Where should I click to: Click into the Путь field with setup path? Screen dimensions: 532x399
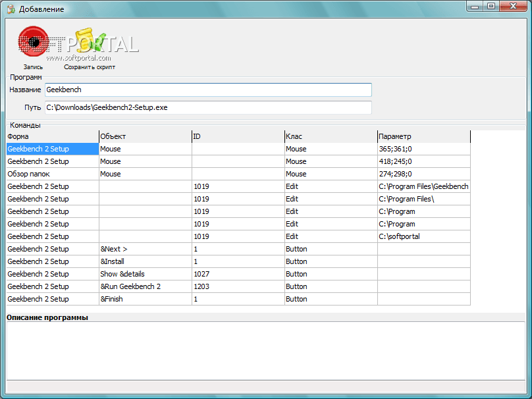208,107
